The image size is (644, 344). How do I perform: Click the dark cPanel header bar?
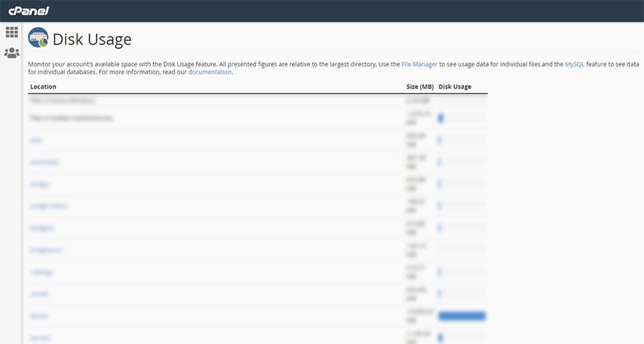tap(322, 11)
